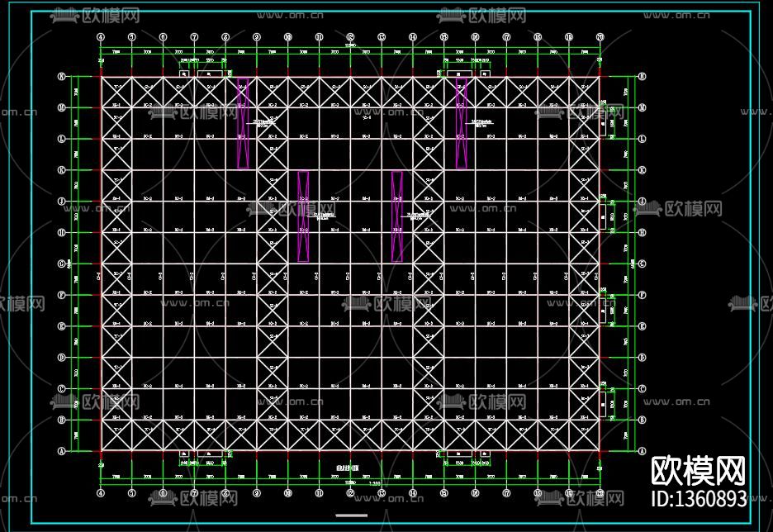773x532 pixels.
Task: Pick the left axis bubble labeled F
Action: coord(62,295)
